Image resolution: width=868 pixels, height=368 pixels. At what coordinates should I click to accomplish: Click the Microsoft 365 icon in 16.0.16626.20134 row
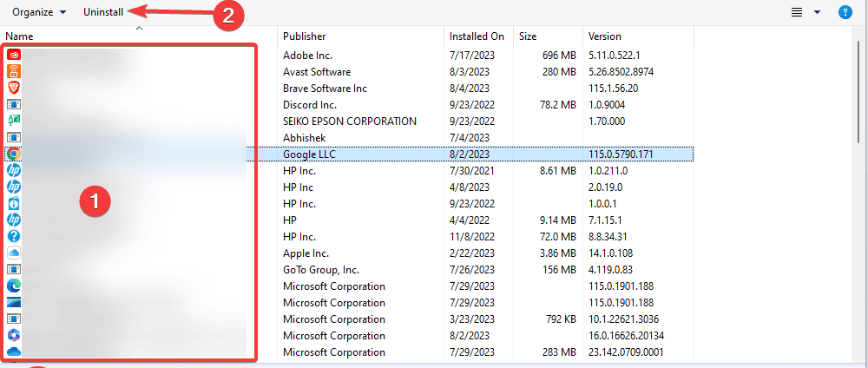click(x=14, y=335)
